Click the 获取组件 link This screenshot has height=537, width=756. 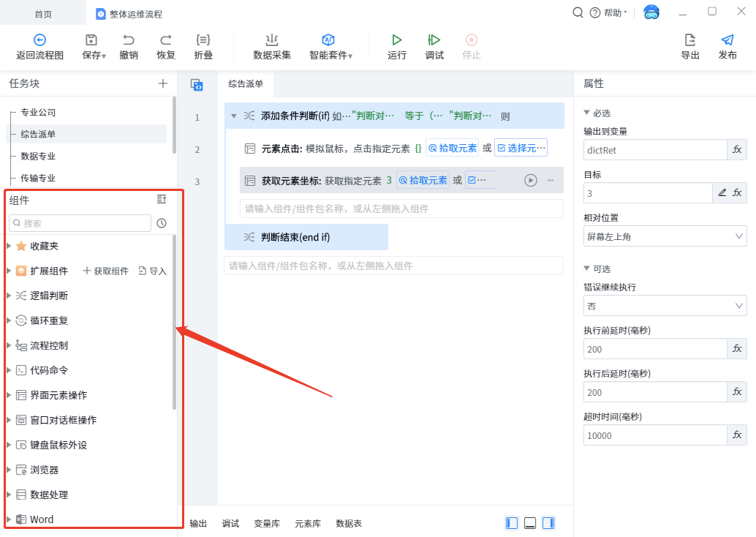[x=106, y=271]
